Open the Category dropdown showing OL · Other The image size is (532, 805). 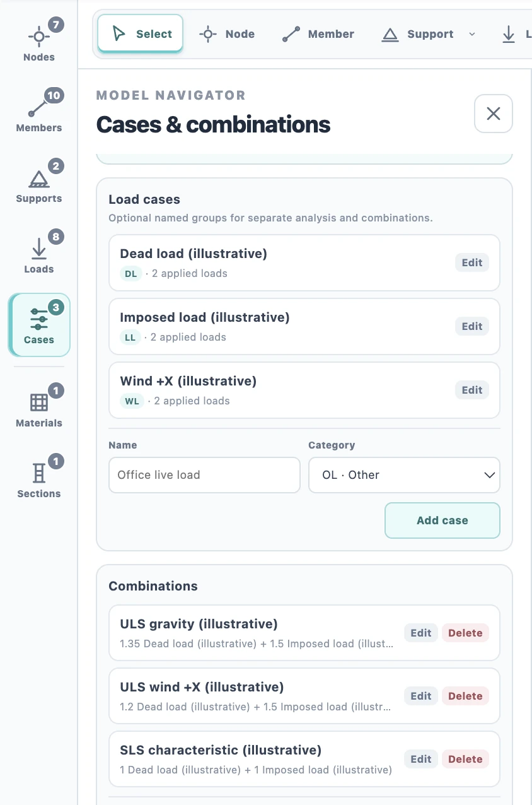(404, 475)
